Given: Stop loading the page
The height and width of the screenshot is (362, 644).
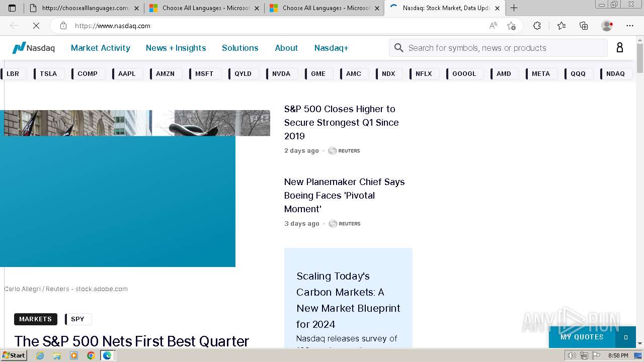Looking at the screenshot, I should coord(36,26).
